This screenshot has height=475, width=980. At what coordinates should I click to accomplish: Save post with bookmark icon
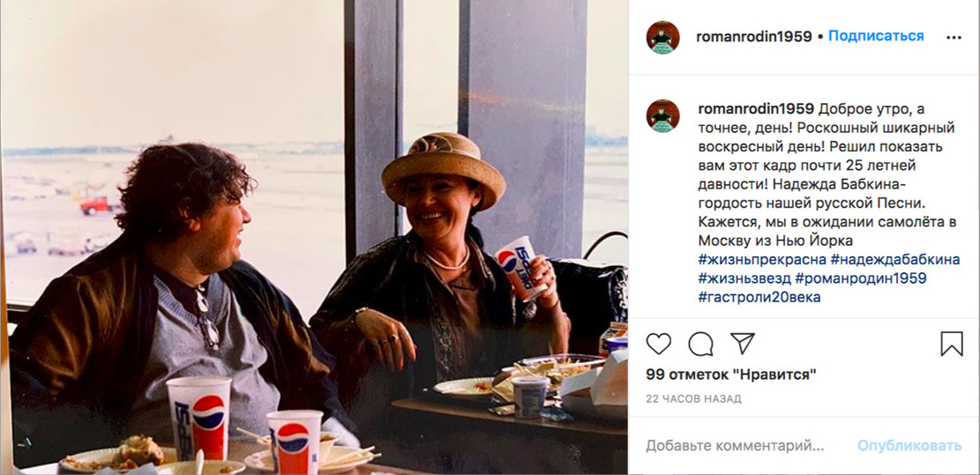tap(951, 344)
